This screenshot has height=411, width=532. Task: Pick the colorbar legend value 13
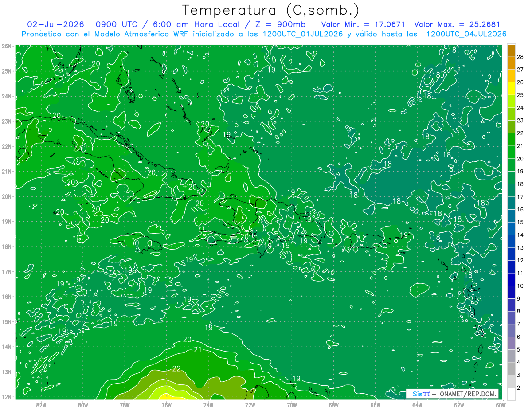pos(520,247)
